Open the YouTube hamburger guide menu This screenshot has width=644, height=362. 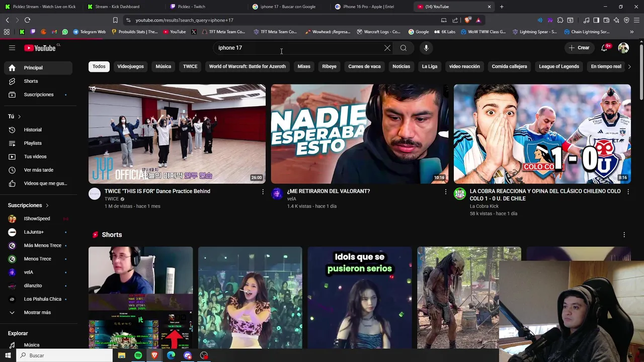pyautogui.click(x=12, y=48)
